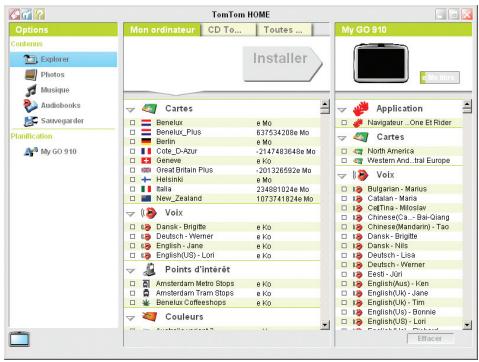Collapse the Application section on the device
479x362 pixels.
pos(342,109)
